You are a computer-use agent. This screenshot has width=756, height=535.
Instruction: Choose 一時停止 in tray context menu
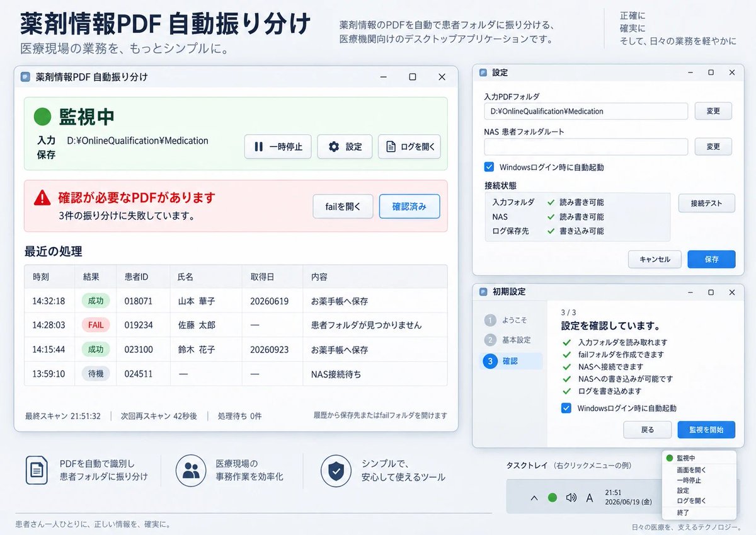point(689,480)
